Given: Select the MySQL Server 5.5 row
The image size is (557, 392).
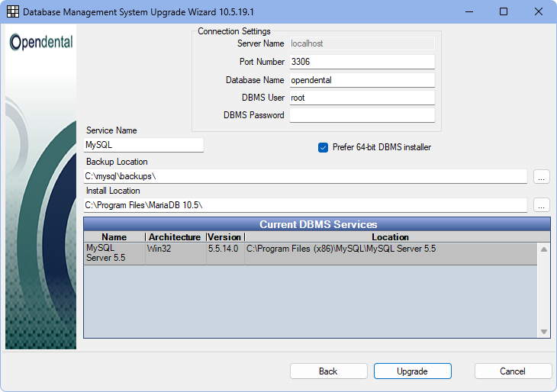Looking at the screenshot, I should (x=310, y=253).
